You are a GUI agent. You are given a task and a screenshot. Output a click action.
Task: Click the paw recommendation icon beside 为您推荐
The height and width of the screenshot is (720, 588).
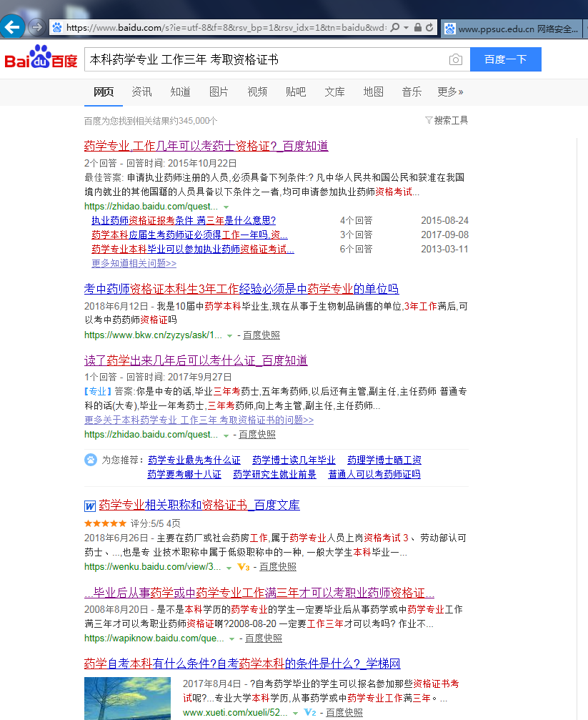[91, 460]
